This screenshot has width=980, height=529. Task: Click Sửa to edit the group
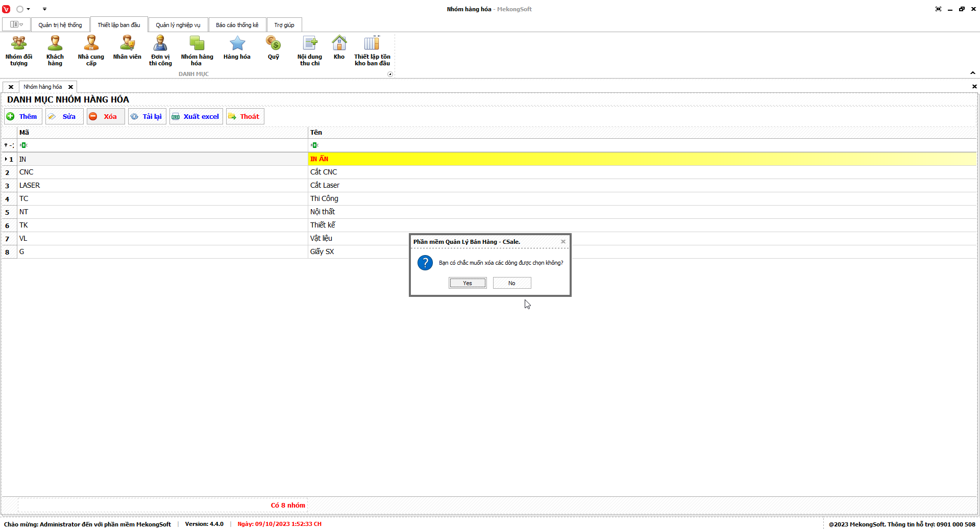tap(64, 116)
